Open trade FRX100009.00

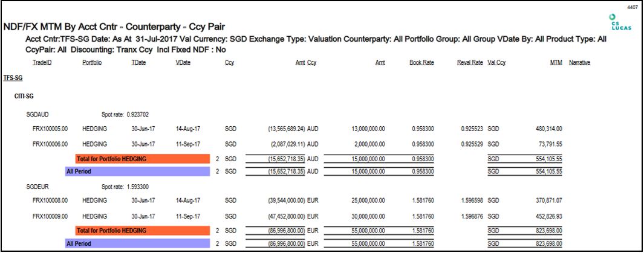coord(50,215)
